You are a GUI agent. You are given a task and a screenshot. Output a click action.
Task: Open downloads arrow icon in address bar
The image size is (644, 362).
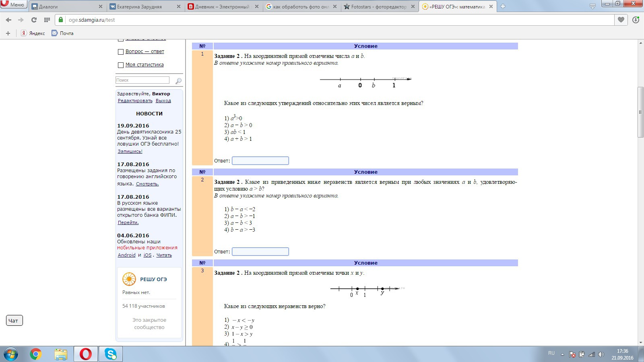[636, 20]
